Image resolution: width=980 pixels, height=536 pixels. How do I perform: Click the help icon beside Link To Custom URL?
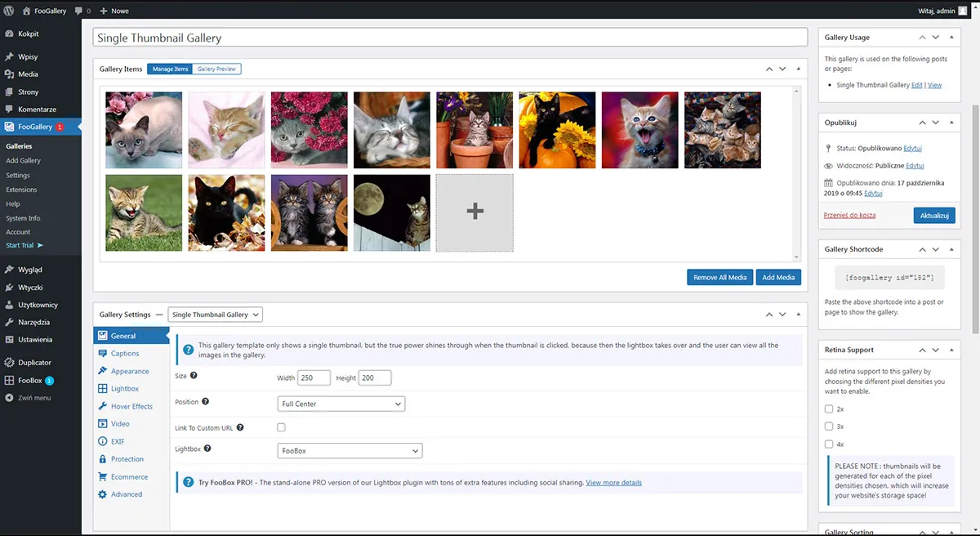coord(240,427)
